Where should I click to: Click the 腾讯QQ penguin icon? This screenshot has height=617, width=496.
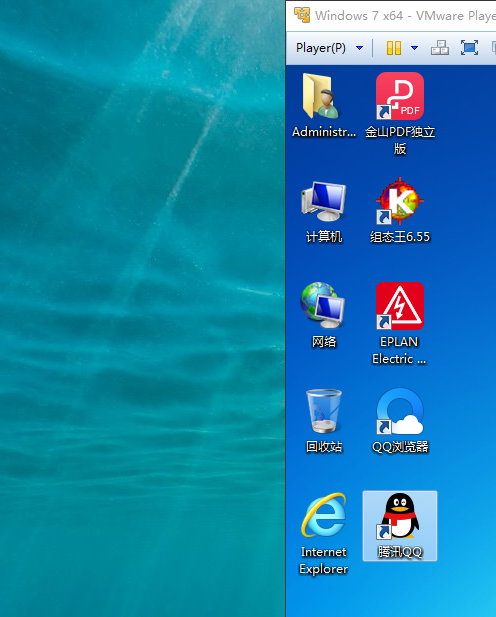(x=400, y=515)
